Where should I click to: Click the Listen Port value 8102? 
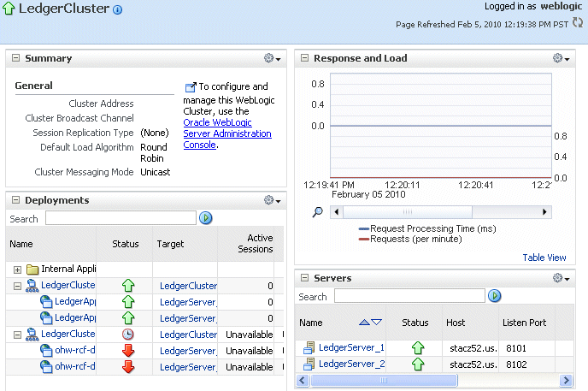click(516, 364)
